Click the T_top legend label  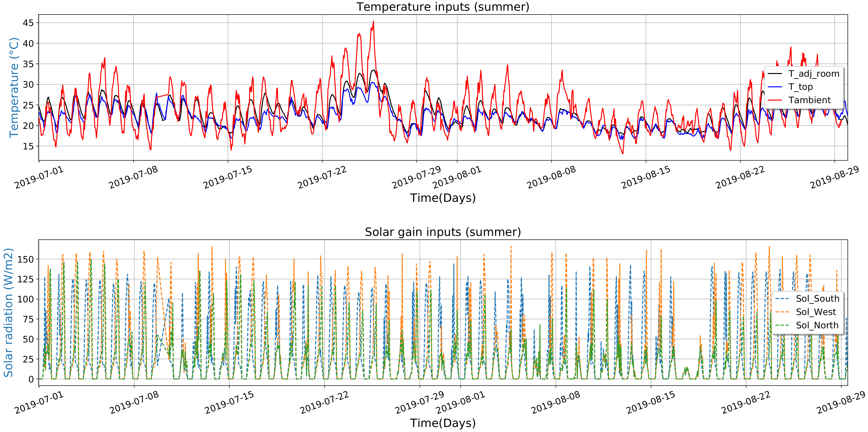[x=801, y=87]
